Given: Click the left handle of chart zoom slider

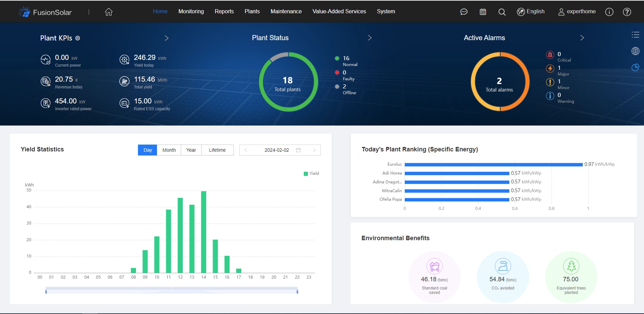Looking at the screenshot, I should [46, 291].
